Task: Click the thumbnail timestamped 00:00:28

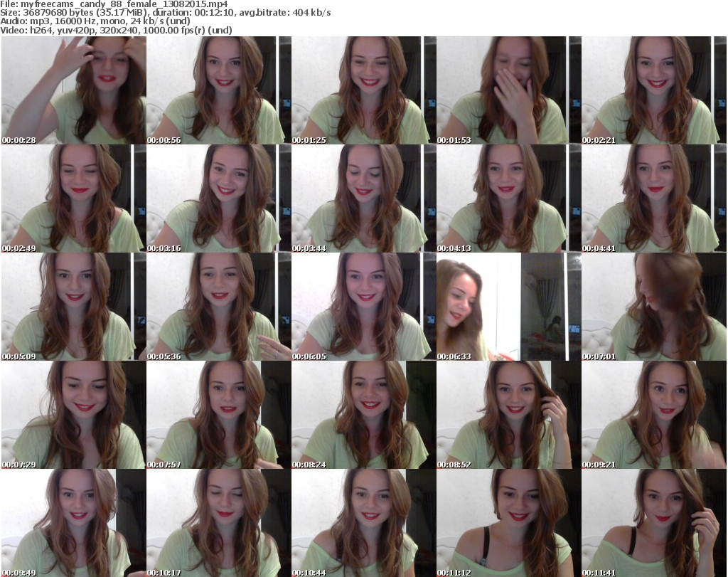Action: pyautogui.click(x=74, y=90)
